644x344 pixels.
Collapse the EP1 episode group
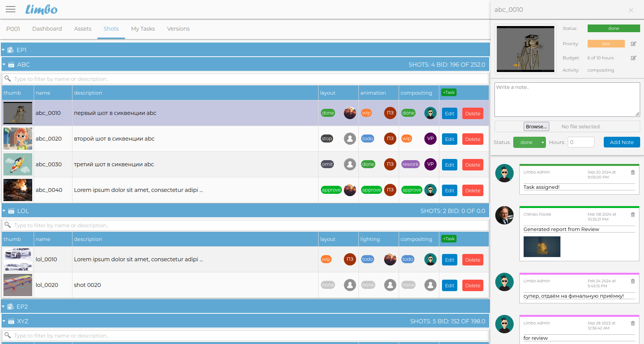pyautogui.click(x=3, y=50)
